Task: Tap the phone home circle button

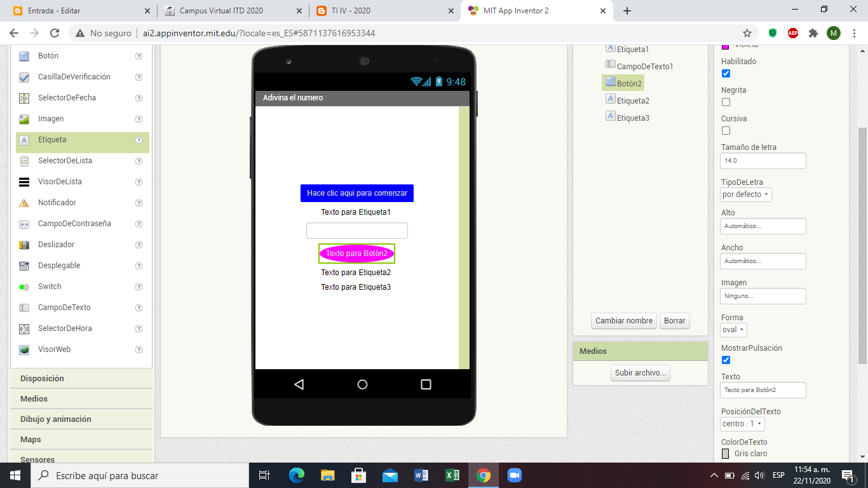Action: tap(362, 384)
